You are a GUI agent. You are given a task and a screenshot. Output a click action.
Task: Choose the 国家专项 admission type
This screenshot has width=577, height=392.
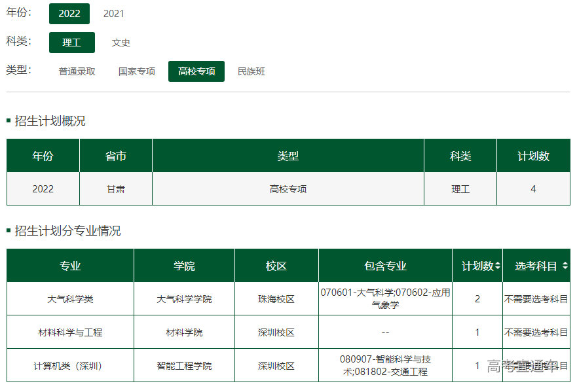click(137, 71)
